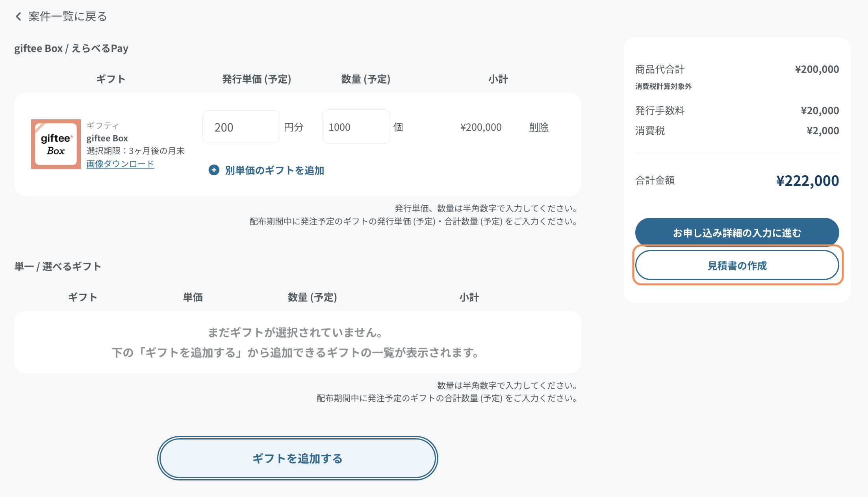Select the unit price input showing 200
The width and height of the screenshot is (868, 497).
click(x=241, y=126)
